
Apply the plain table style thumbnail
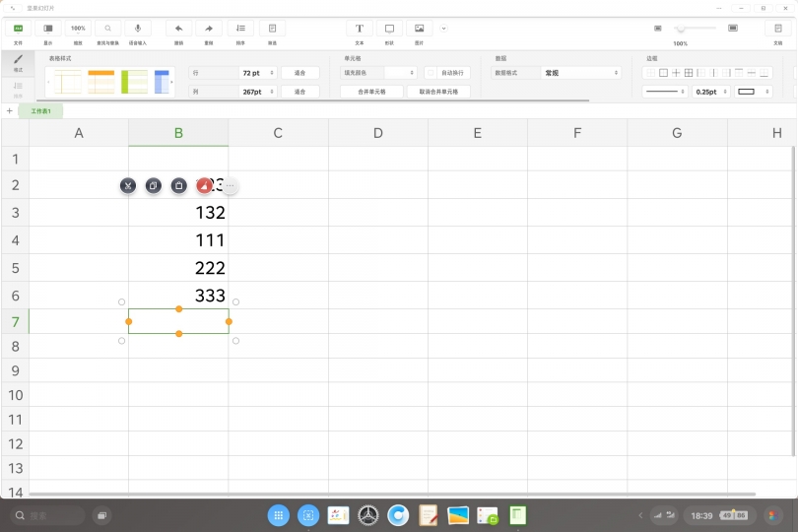pyautogui.click(x=68, y=82)
